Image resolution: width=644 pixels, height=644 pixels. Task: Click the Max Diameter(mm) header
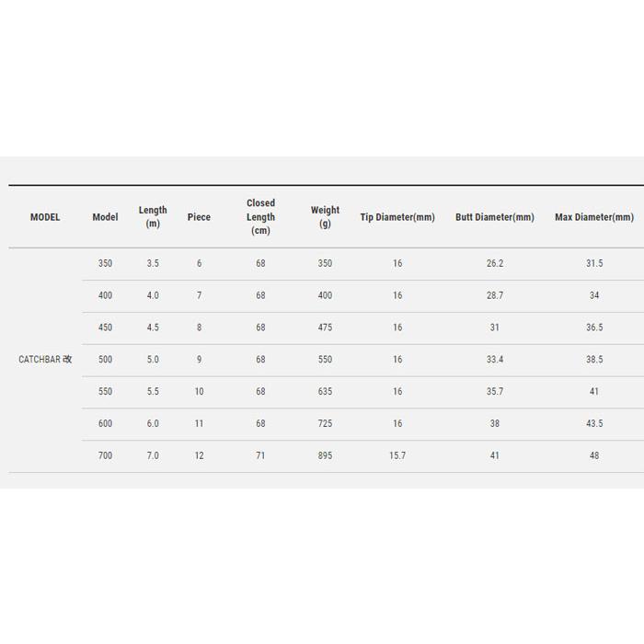click(594, 217)
